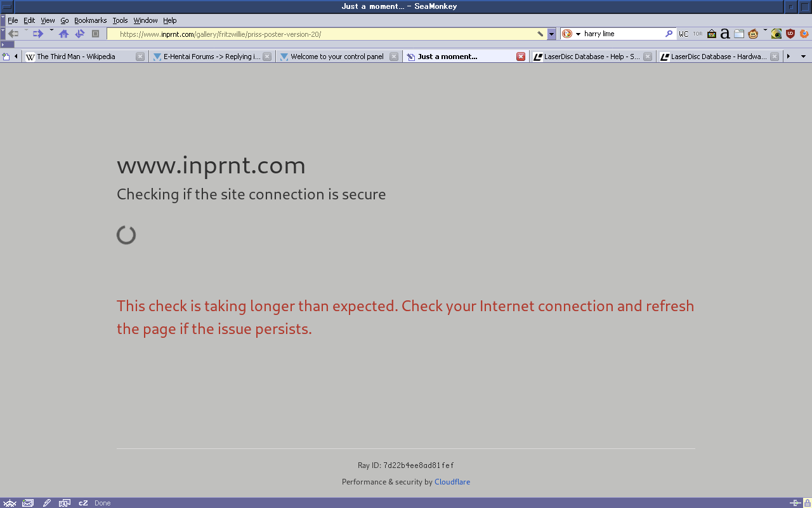Image resolution: width=812 pixels, height=508 pixels.
Task: Collapse the menu bar grippy
Action: (3, 20)
